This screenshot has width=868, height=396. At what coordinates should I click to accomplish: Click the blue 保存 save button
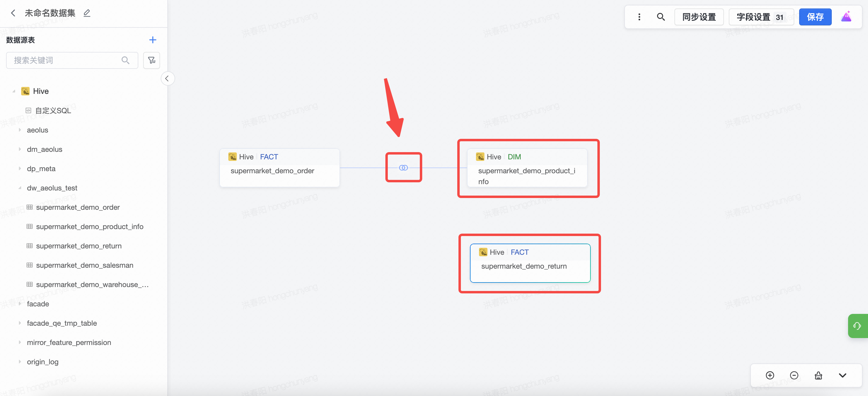[815, 17]
